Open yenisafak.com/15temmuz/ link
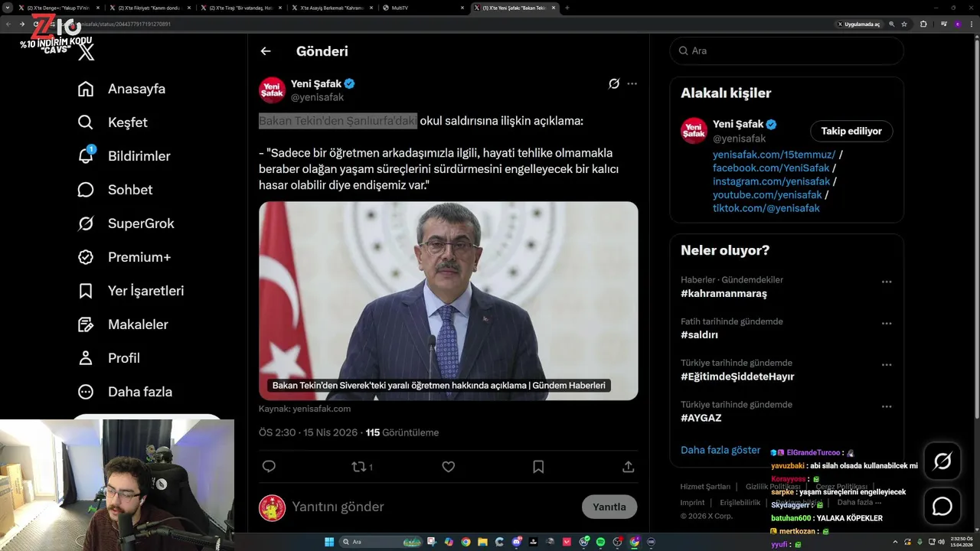The width and height of the screenshot is (980, 551). (x=774, y=154)
